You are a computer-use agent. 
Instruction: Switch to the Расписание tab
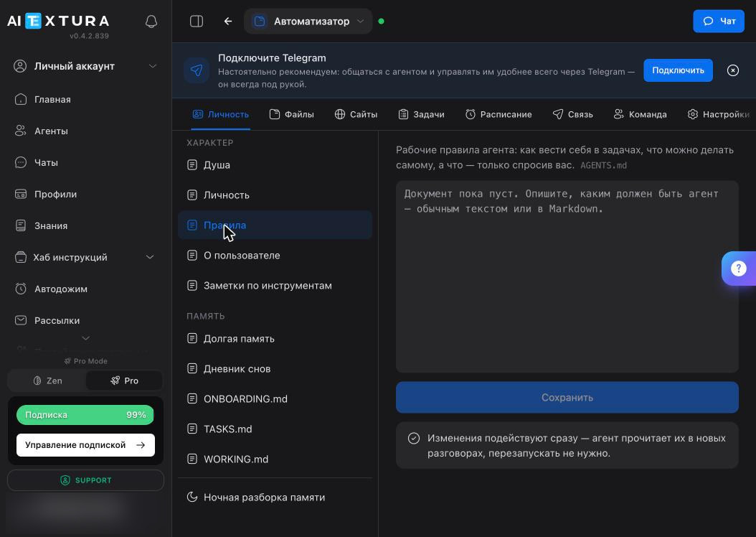499,114
